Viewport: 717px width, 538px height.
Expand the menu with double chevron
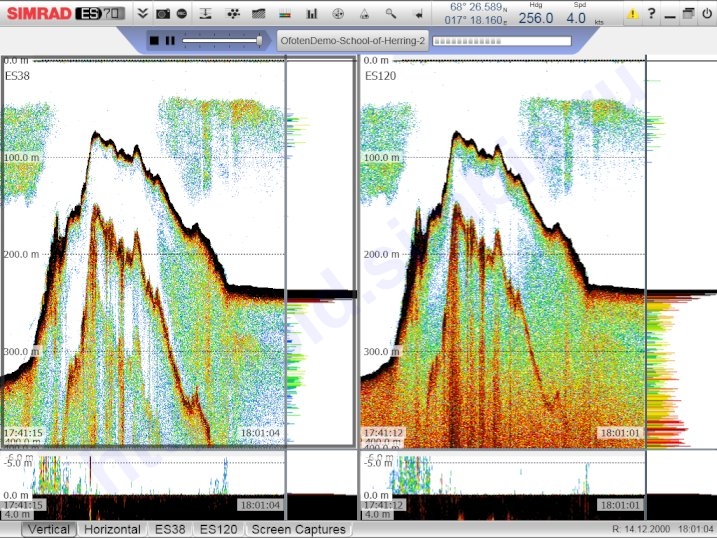click(x=143, y=14)
